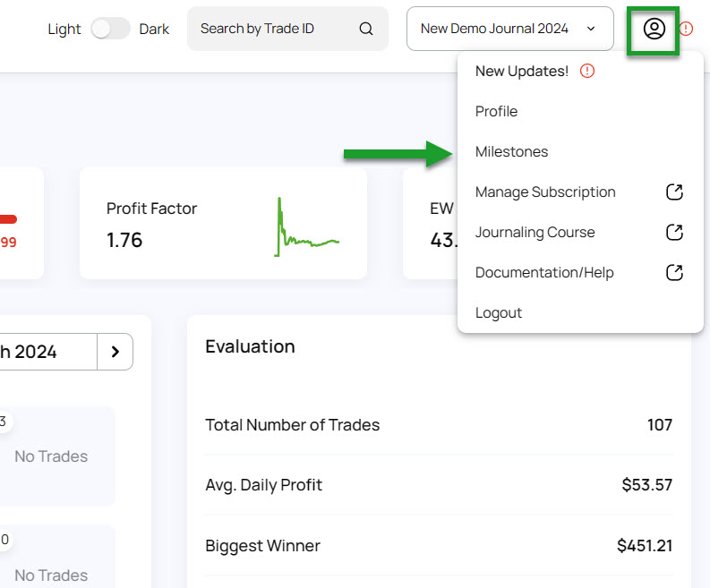The image size is (710, 588).
Task: Click the $53.57 average profit value
Action: tap(647, 485)
